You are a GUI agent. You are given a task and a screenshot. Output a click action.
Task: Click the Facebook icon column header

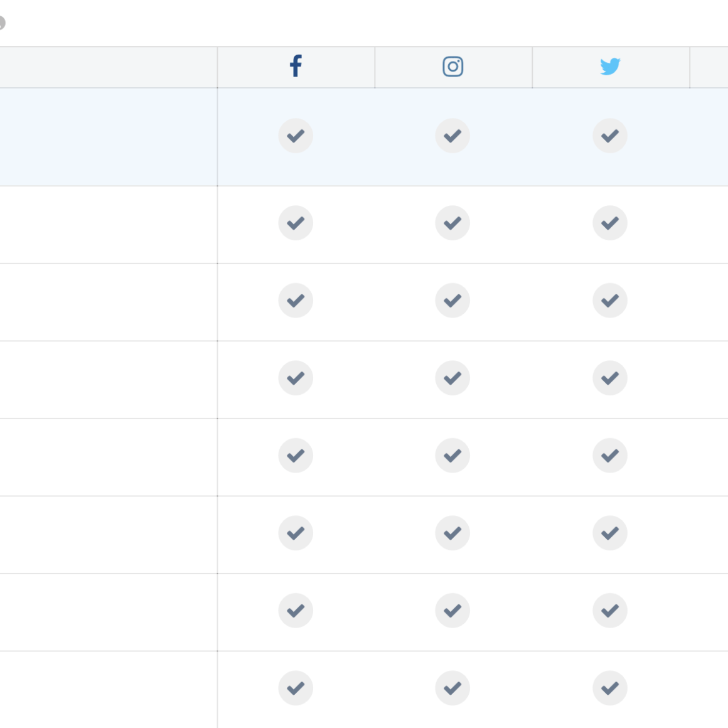[x=296, y=66]
